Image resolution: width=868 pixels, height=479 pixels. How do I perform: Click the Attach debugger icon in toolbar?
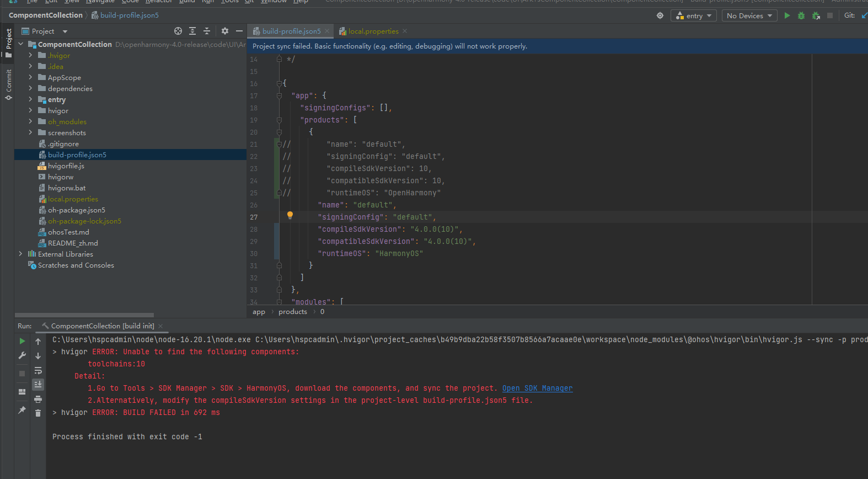[x=816, y=15]
